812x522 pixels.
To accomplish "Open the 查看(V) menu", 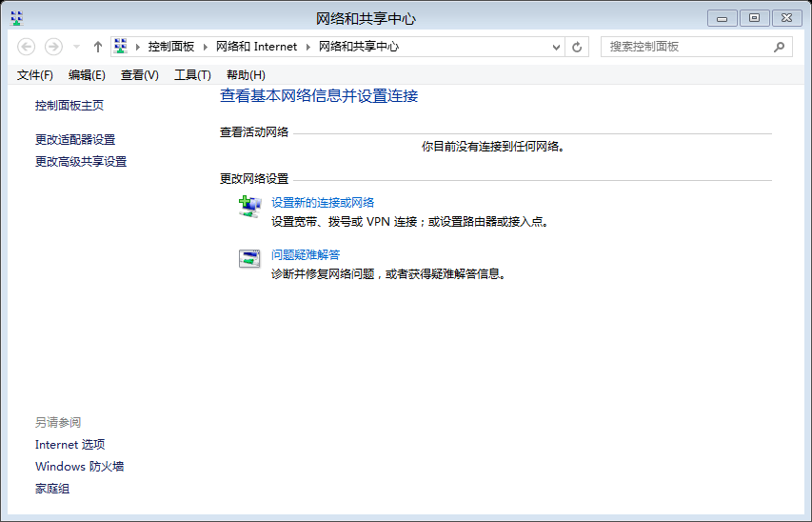I will (x=140, y=75).
